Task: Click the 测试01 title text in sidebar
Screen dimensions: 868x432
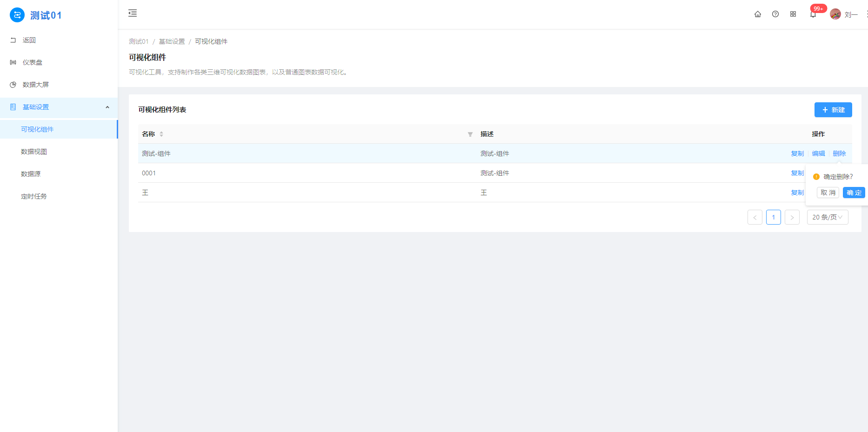Action: click(x=46, y=15)
